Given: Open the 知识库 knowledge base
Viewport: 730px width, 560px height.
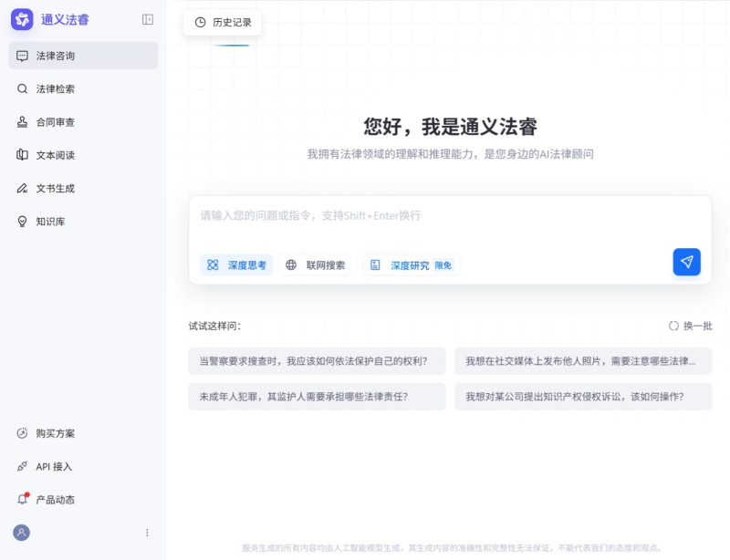Looking at the screenshot, I should pyautogui.click(x=51, y=221).
